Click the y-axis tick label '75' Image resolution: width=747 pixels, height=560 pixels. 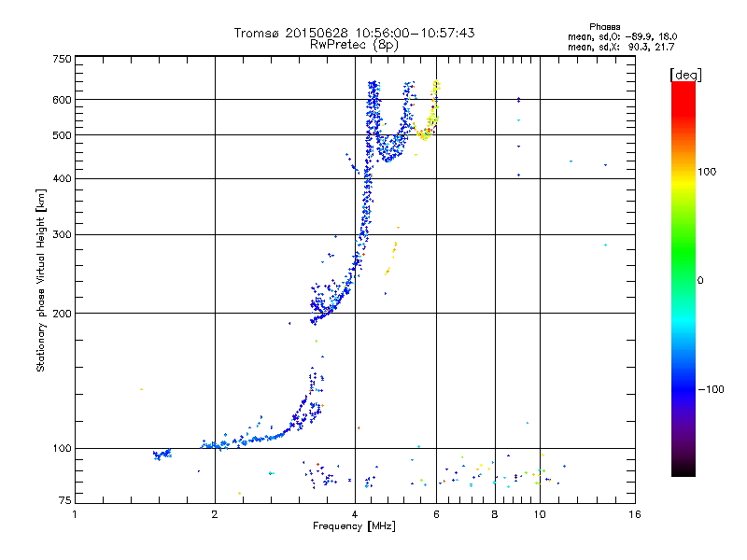(65, 500)
